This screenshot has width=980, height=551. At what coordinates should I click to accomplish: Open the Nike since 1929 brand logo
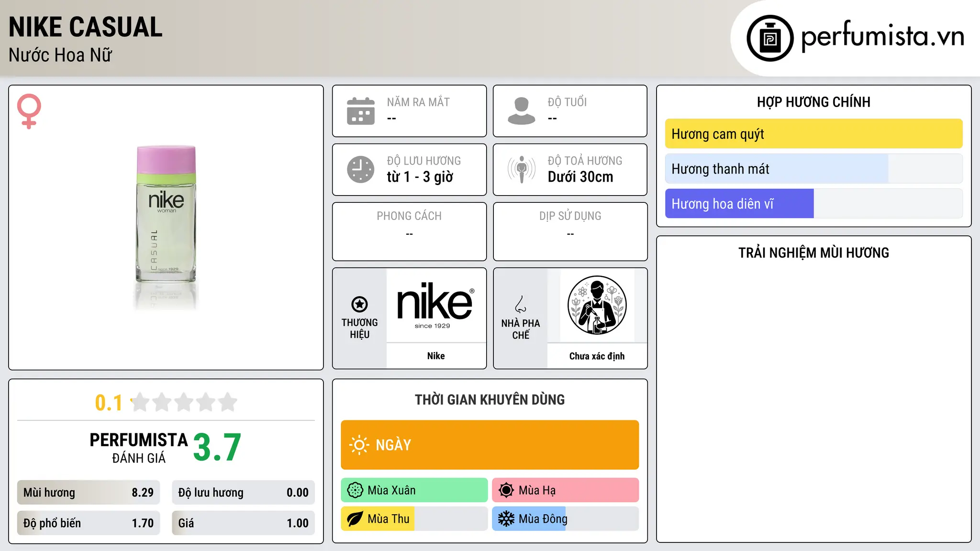435,305
